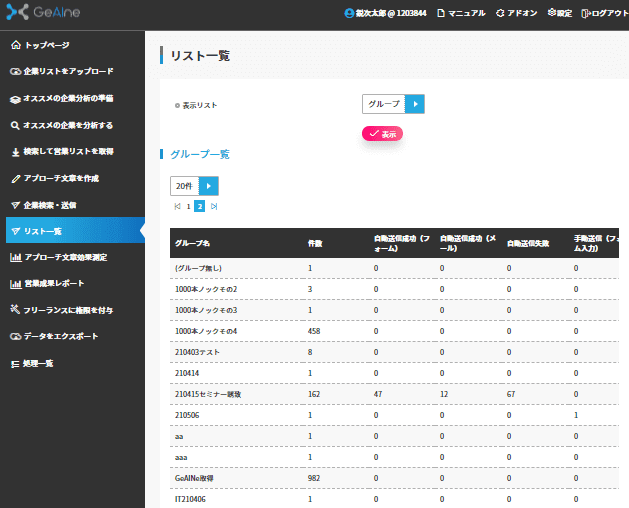The width and height of the screenshot is (629, 508).
Task: Open 設定 gear icon
Action: [x=552, y=13]
